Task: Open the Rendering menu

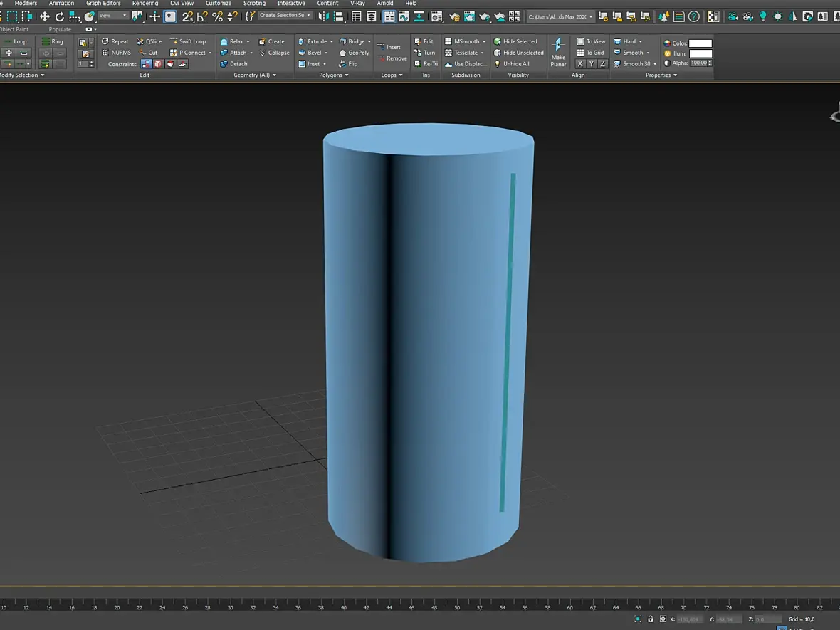Action: [x=145, y=4]
